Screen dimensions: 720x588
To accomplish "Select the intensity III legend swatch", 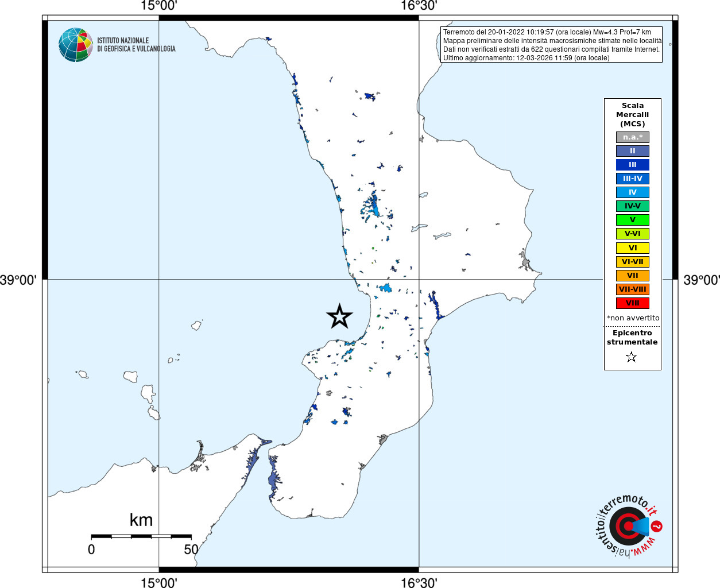I will (632, 165).
